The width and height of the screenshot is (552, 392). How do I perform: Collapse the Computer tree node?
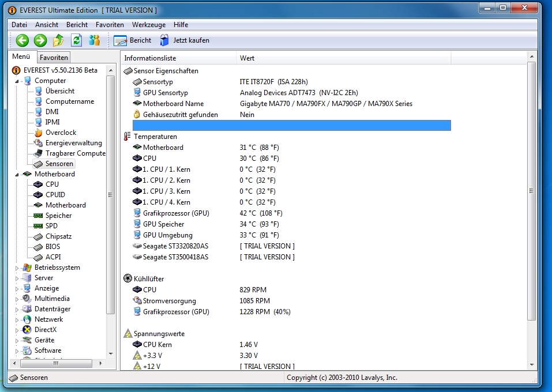click(17, 81)
